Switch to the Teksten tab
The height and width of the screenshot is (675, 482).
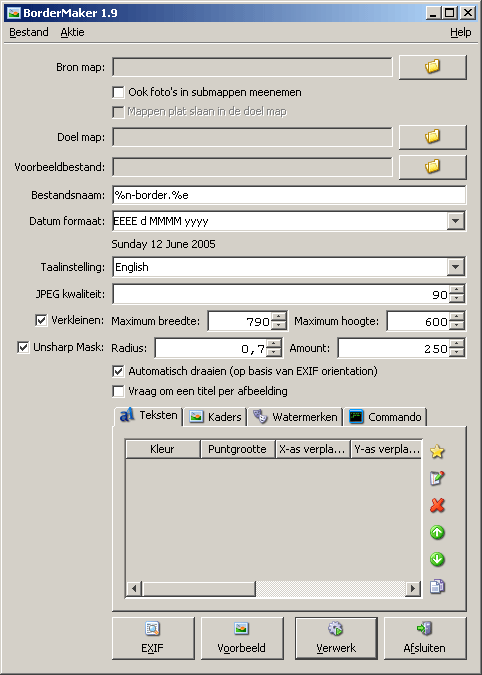148,416
